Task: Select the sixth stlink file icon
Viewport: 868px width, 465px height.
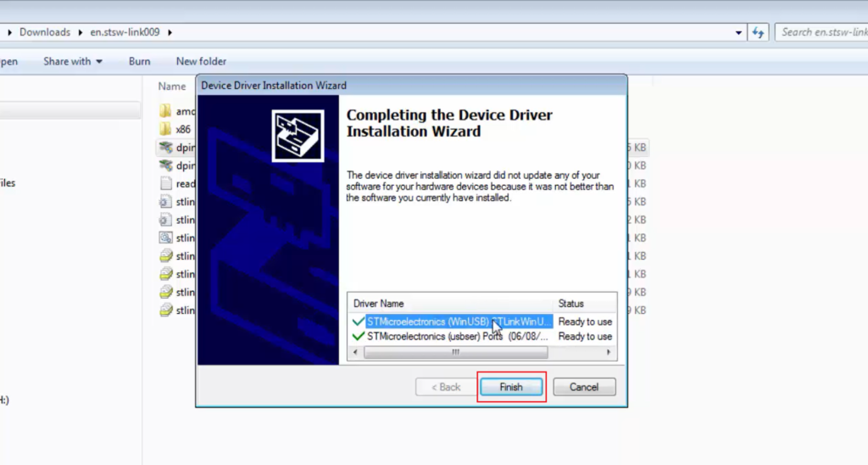Action: [x=165, y=292]
